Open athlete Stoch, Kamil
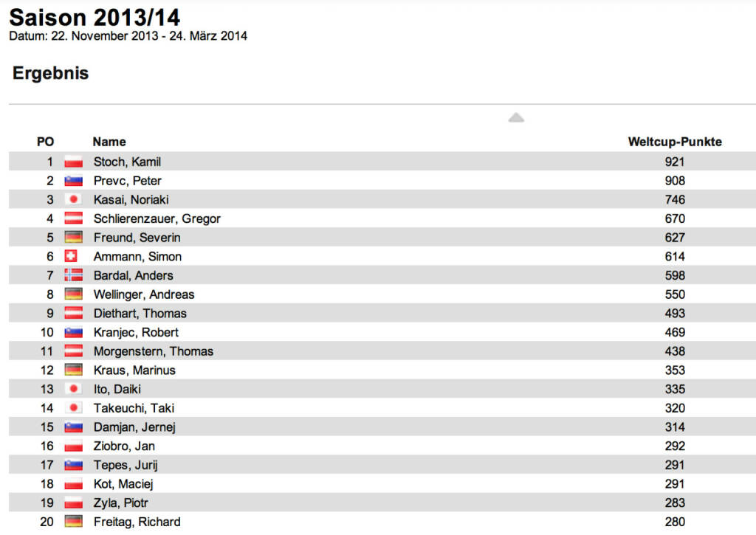 (x=127, y=162)
